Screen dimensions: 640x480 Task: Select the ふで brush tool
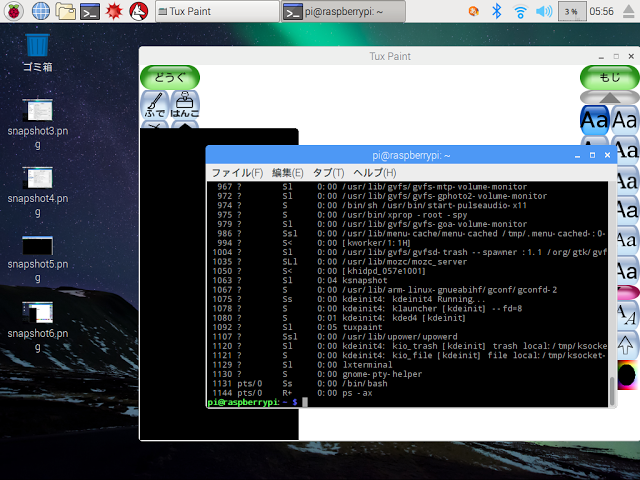point(155,105)
